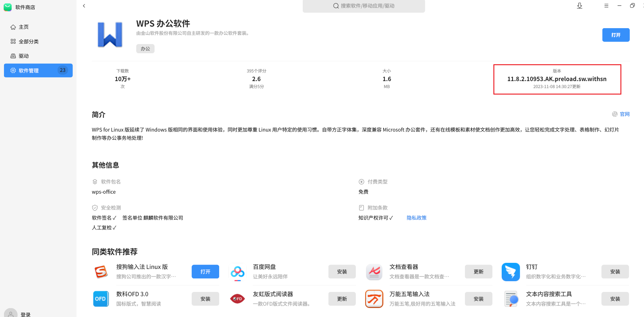The image size is (644, 317).
Task: Open the 百度网盘 title
Action: coord(264,267)
